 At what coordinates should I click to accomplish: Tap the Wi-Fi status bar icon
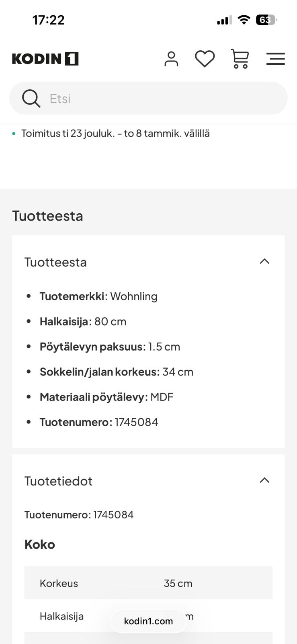tap(244, 19)
